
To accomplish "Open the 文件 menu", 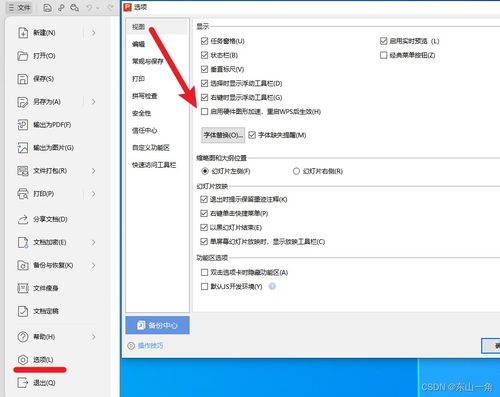I will pos(20,7).
